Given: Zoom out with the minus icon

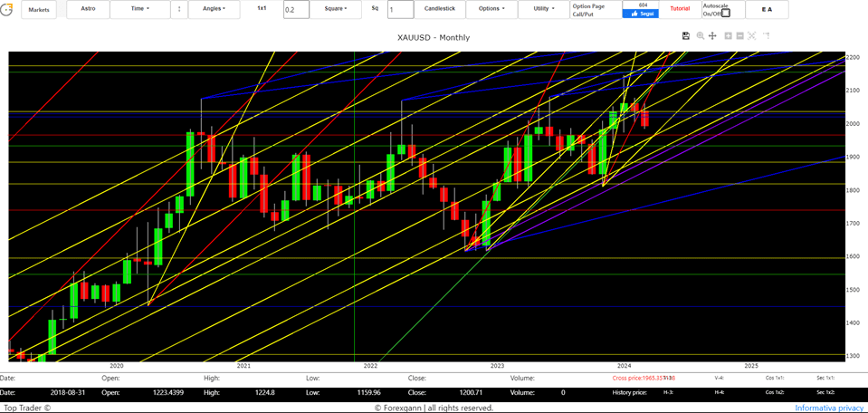Looking at the screenshot, I should click(x=739, y=36).
